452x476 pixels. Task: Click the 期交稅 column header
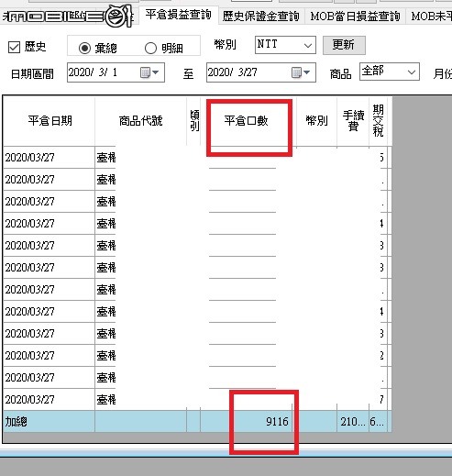(378, 121)
